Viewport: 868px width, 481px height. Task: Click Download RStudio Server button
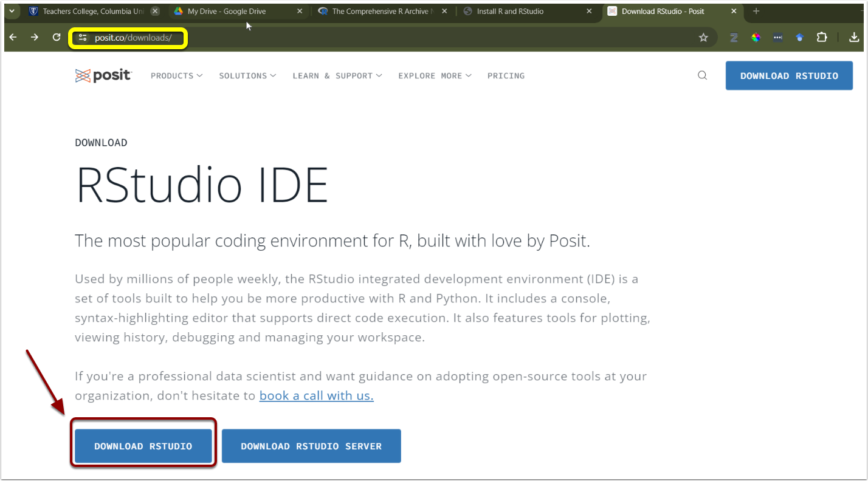click(311, 446)
